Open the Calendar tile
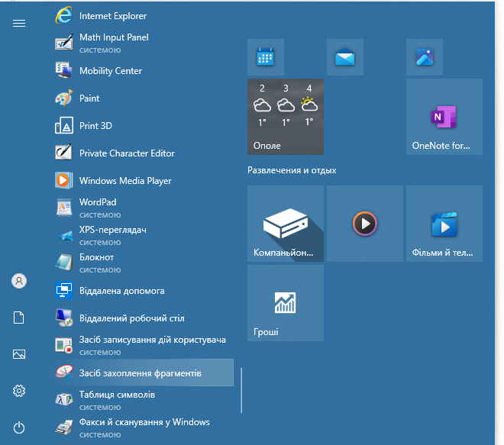The height and width of the screenshot is (445, 504). [x=266, y=57]
